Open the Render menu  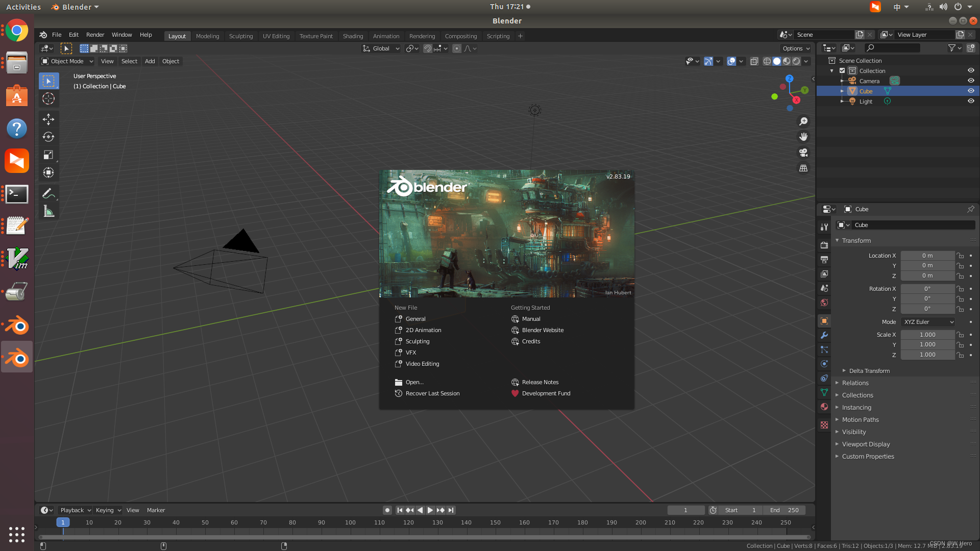coord(95,35)
